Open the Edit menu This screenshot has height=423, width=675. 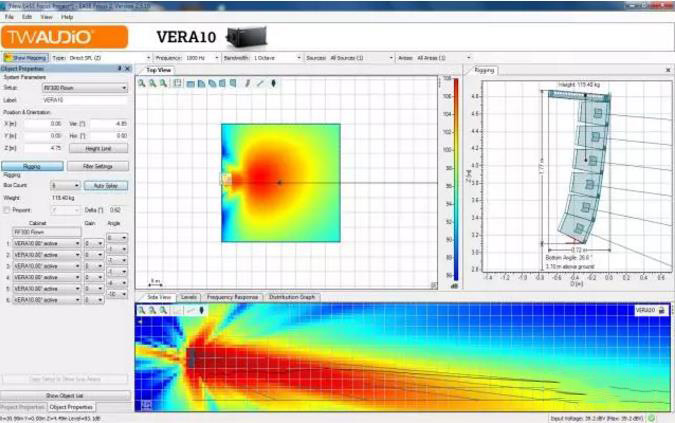(x=27, y=17)
